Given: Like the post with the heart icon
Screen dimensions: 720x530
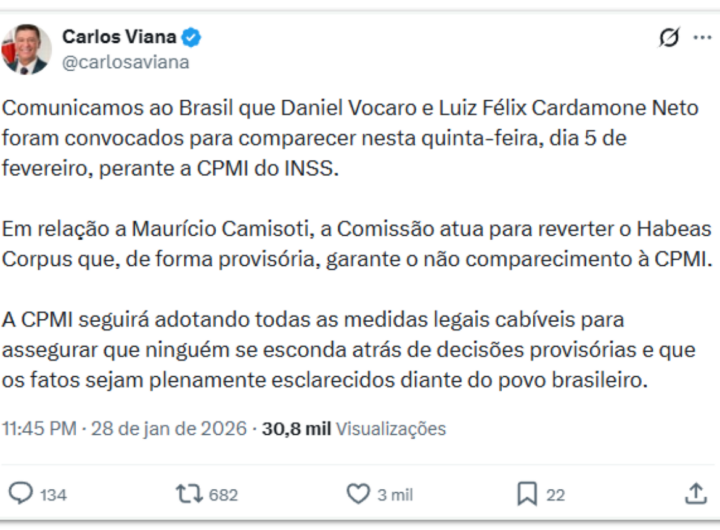Looking at the screenshot, I should pos(358,493).
